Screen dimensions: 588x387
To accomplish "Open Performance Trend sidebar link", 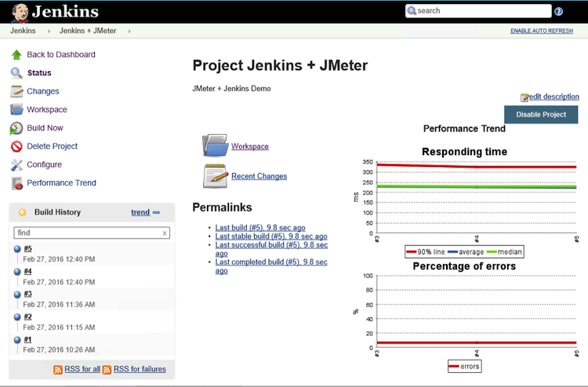I will point(61,183).
